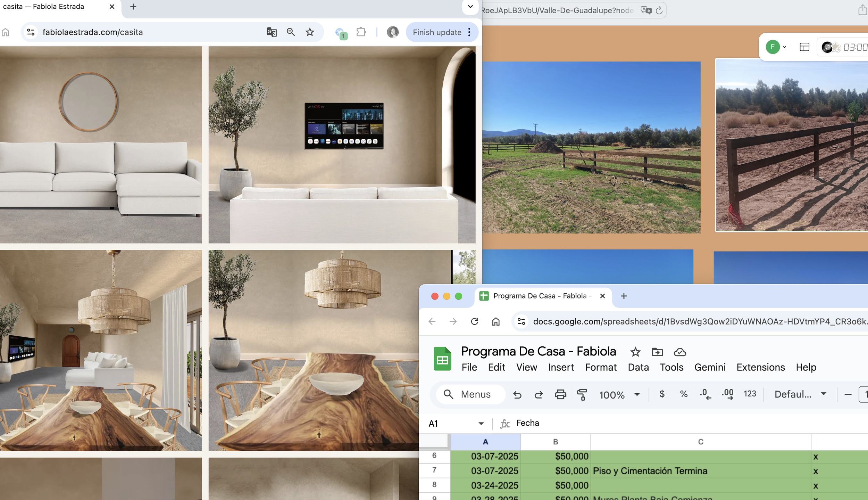Open the Chrome extensions puzzle icon
Image resolution: width=868 pixels, height=500 pixels.
pos(361,32)
